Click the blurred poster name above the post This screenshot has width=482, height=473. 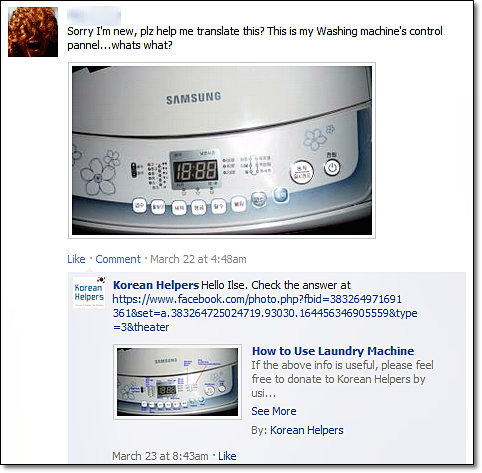coord(94,15)
